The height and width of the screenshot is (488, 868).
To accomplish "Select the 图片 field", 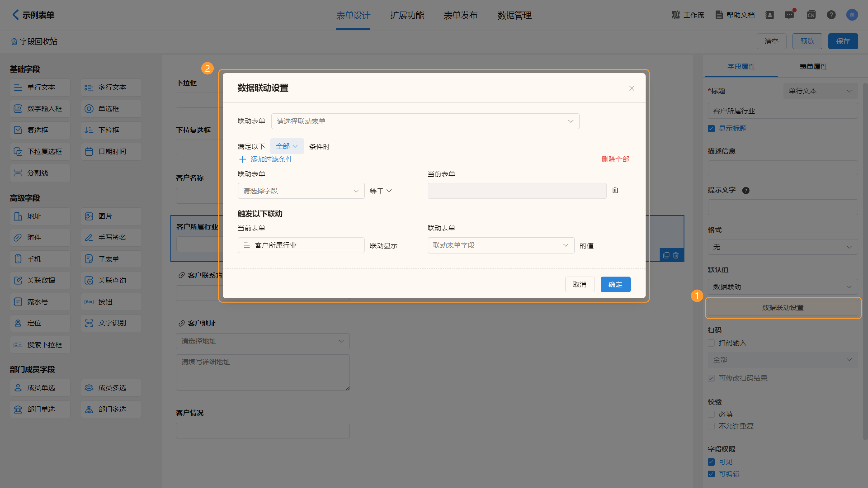I will 111,216.
